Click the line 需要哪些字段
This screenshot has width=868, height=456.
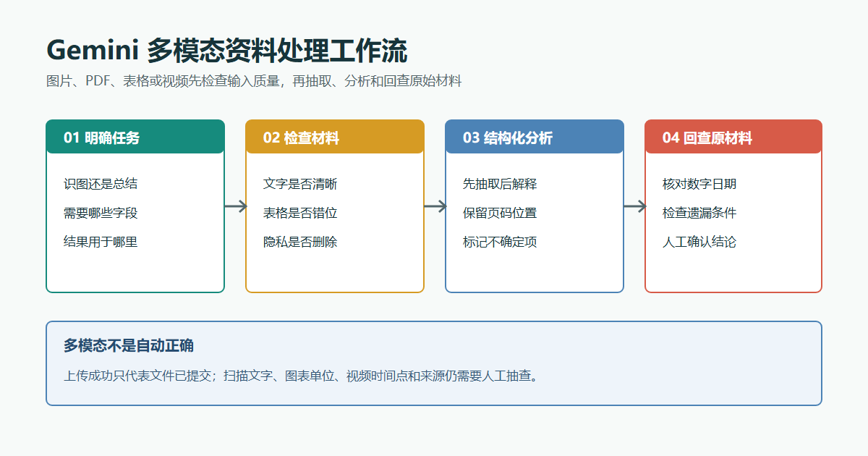[x=101, y=213]
